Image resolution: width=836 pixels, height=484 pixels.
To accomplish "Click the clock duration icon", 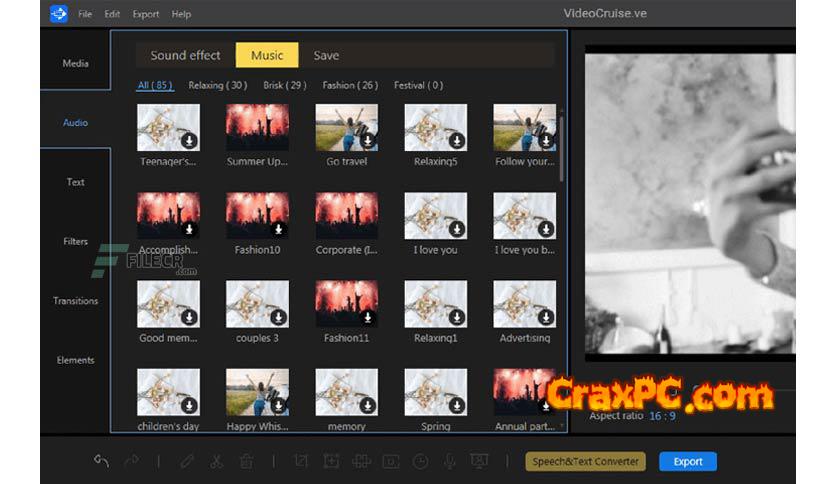I will [421, 461].
